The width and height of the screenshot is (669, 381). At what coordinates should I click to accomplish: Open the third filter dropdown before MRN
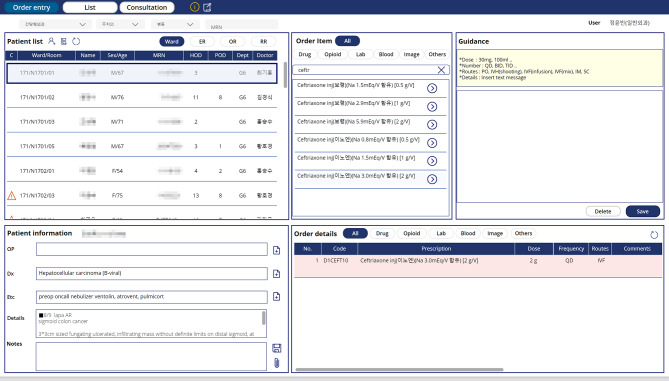[x=175, y=24]
